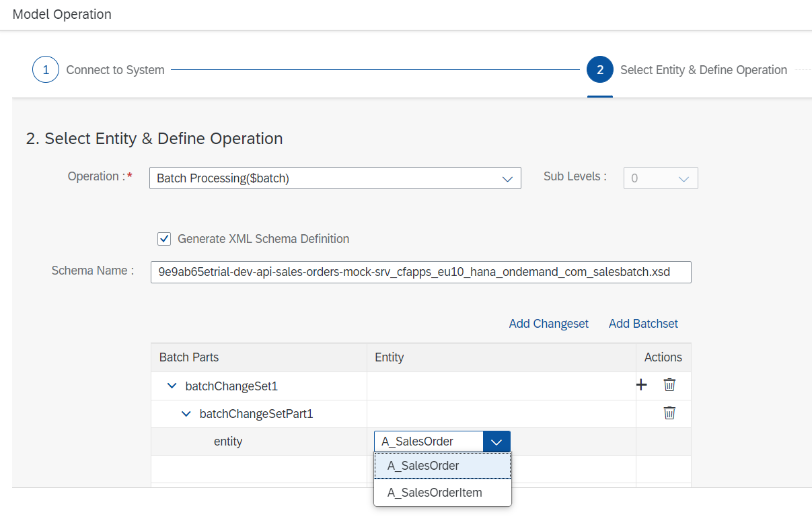Click the entity combo box text field
812x529 pixels.
429,442
